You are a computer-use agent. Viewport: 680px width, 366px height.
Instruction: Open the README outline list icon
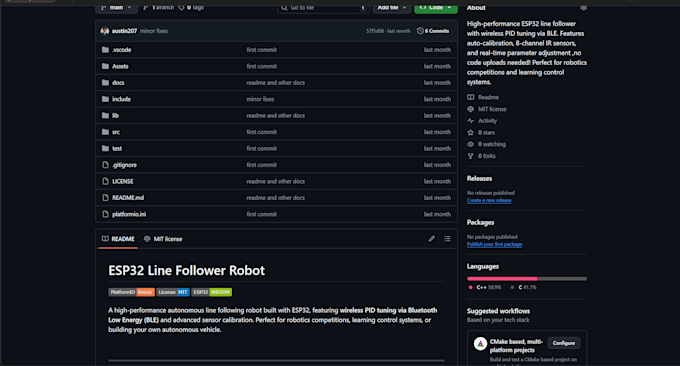tap(447, 239)
